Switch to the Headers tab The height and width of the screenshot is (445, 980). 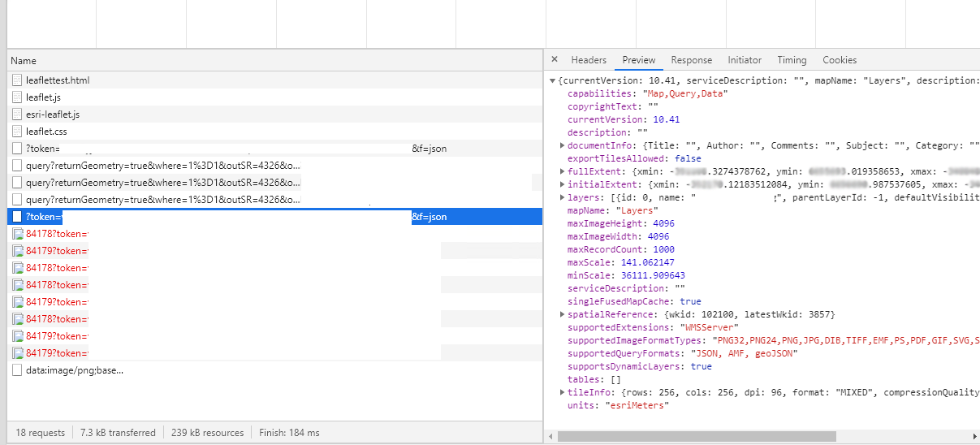point(589,60)
